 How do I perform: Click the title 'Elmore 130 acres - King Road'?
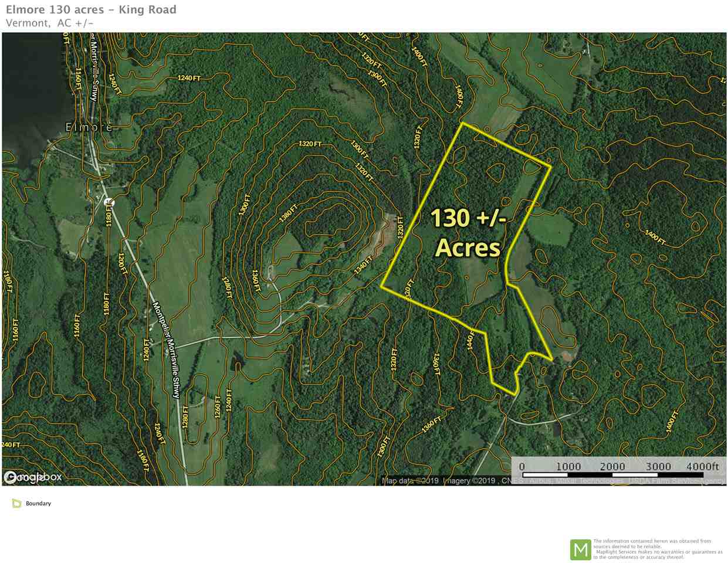click(x=91, y=9)
